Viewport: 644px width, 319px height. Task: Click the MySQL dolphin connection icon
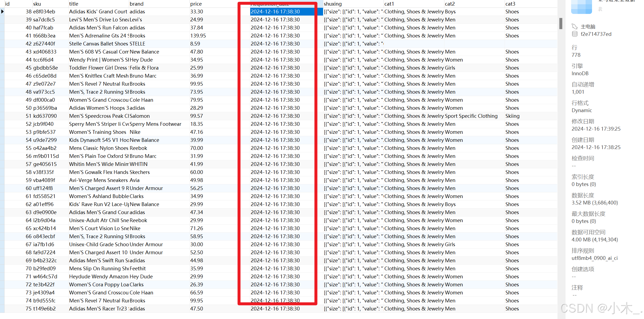(574, 26)
